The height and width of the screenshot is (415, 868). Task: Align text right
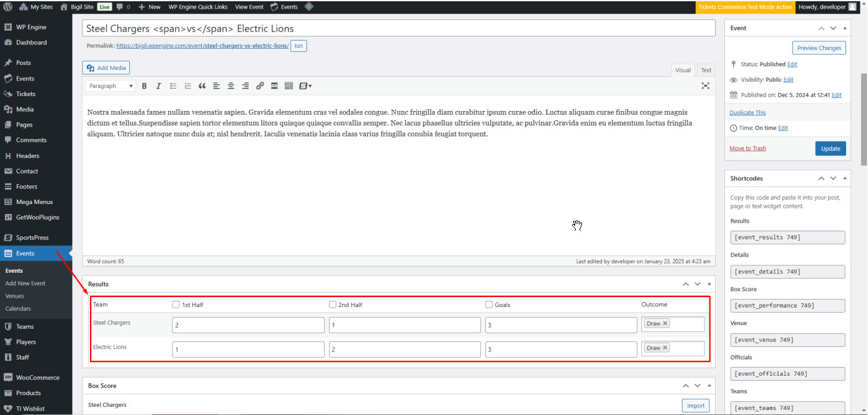pyautogui.click(x=245, y=86)
